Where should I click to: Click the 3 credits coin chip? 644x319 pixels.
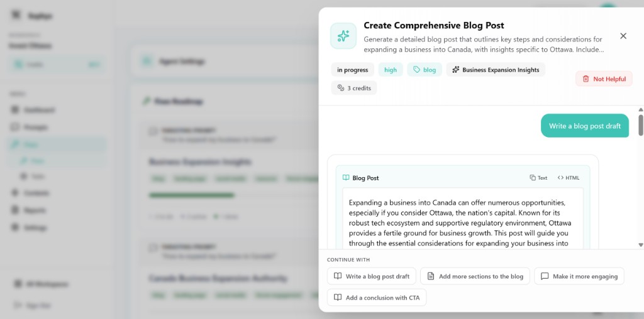click(354, 88)
